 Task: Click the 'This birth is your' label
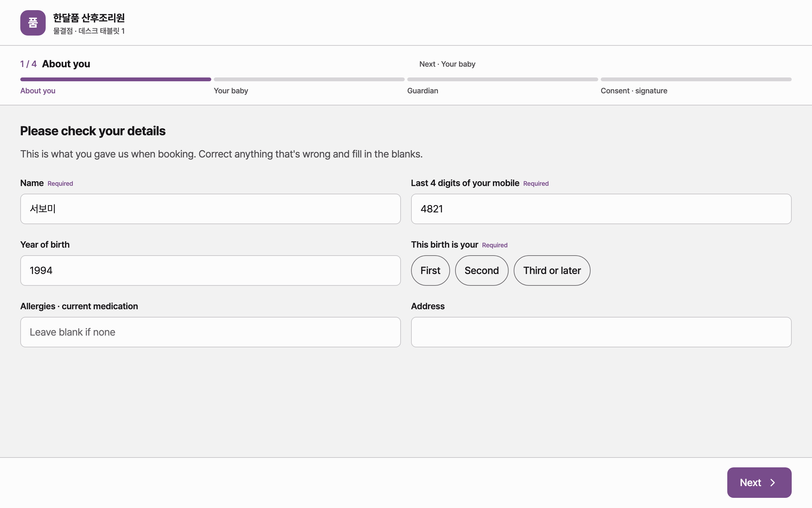click(445, 244)
